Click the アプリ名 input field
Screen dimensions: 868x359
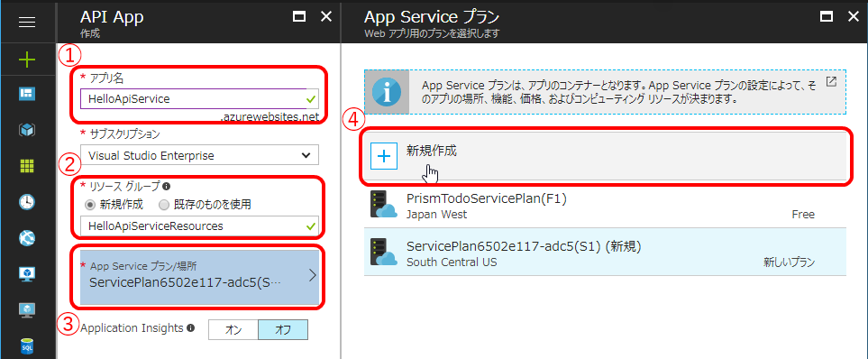(x=199, y=99)
